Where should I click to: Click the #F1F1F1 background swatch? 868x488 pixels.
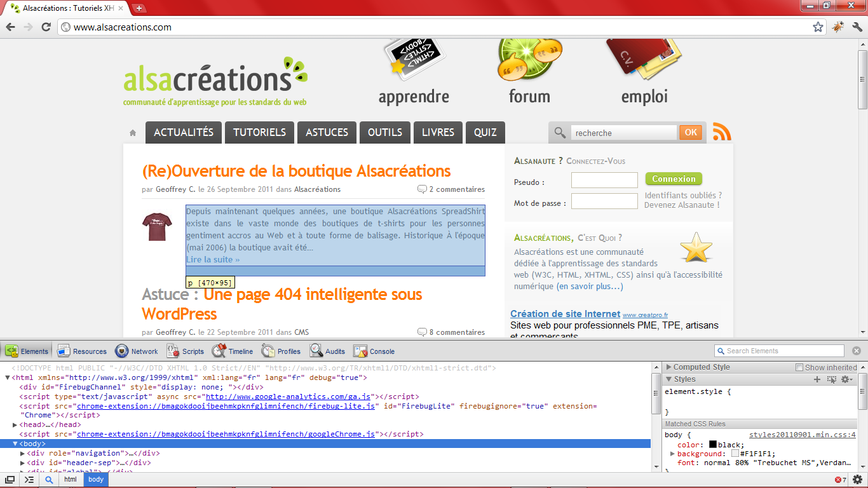[735, 454]
